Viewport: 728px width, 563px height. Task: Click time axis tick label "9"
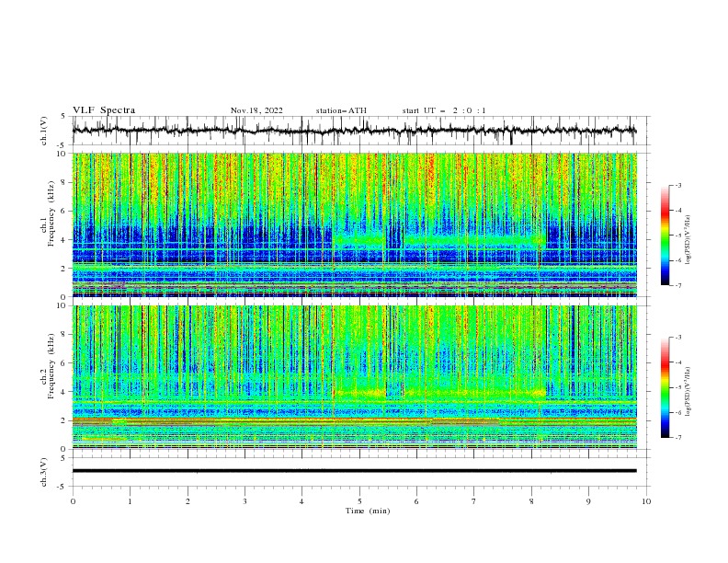tap(588, 501)
